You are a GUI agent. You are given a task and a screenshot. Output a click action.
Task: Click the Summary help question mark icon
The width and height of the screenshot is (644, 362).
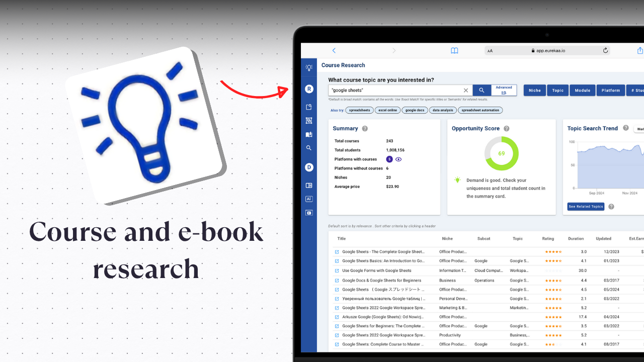(365, 129)
